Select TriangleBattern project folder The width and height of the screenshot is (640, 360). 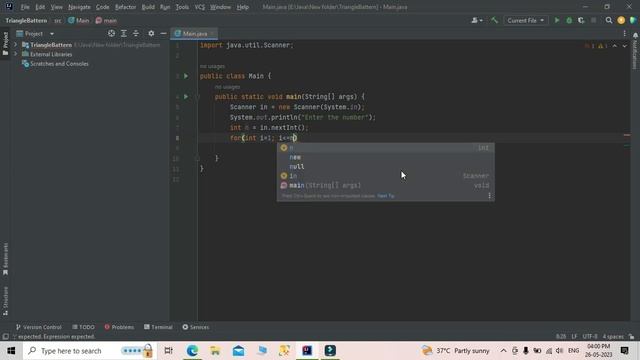coord(51,45)
